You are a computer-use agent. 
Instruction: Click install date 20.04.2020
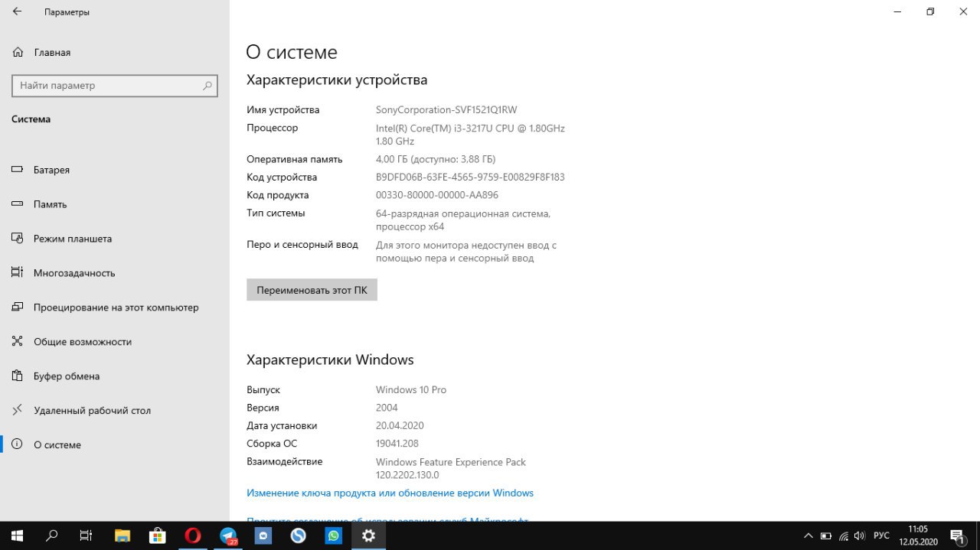[400, 426]
